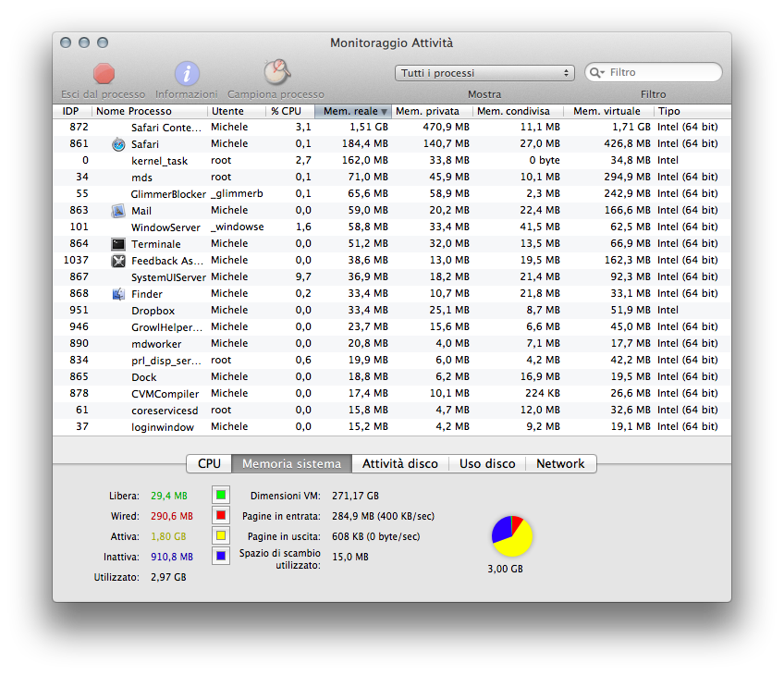
Task: Click the 271,17 GB Dimensioni VM value
Action: coord(356,496)
